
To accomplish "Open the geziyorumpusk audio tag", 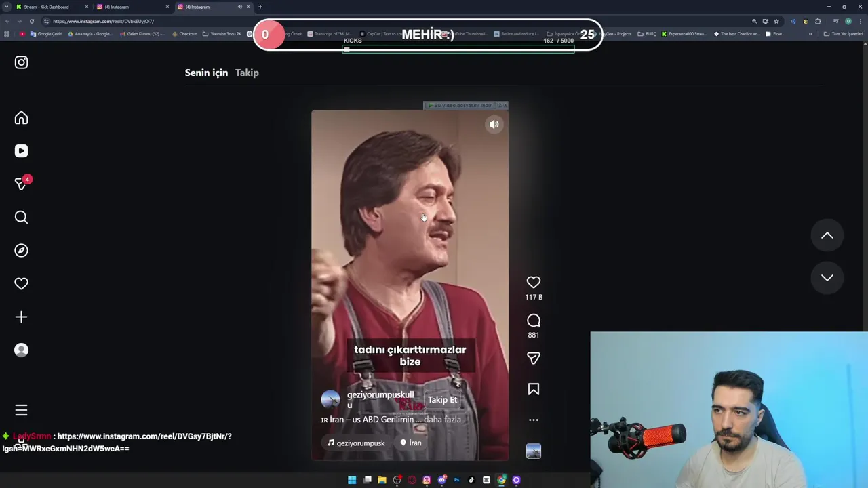I will 356,443.
